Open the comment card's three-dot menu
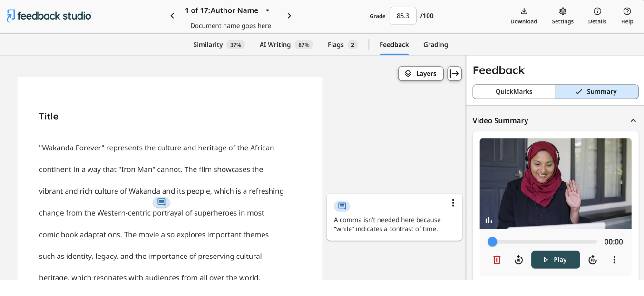 [453, 203]
